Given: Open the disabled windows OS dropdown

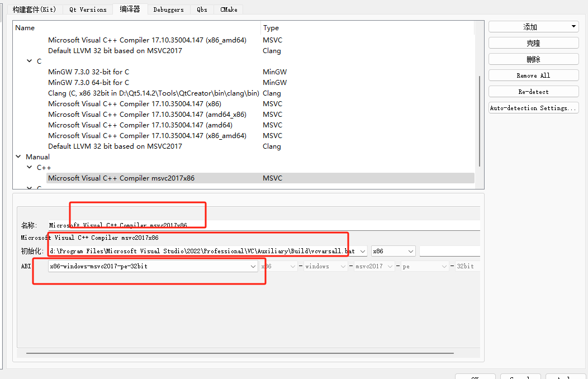Looking at the screenshot, I should 325,266.
